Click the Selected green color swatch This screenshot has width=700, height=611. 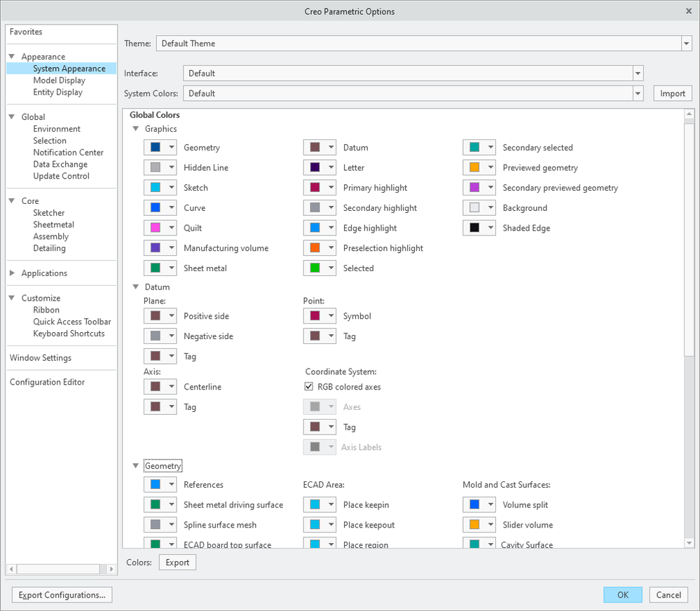point(315,268)
